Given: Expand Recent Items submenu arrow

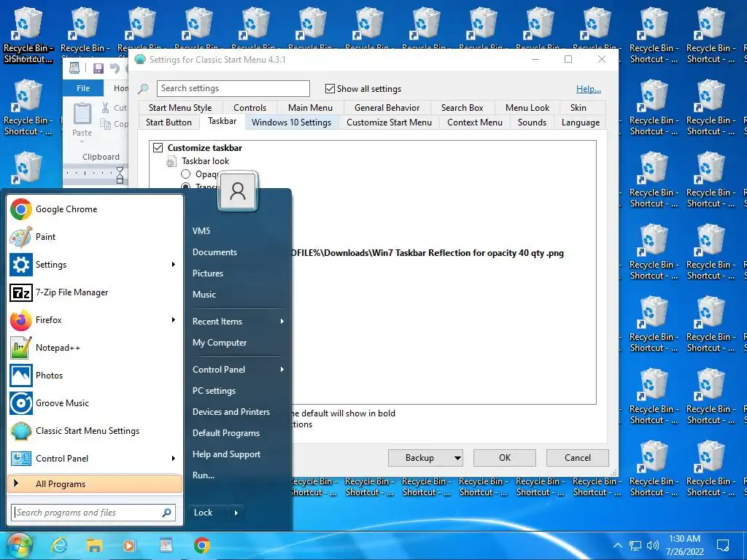Looking at the screenshot, I should pyautogui.click(x=282, y=322).
